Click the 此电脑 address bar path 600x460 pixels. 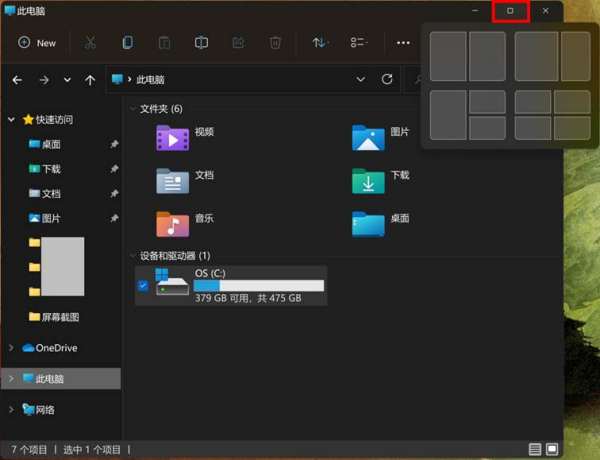tap(150, 80)
